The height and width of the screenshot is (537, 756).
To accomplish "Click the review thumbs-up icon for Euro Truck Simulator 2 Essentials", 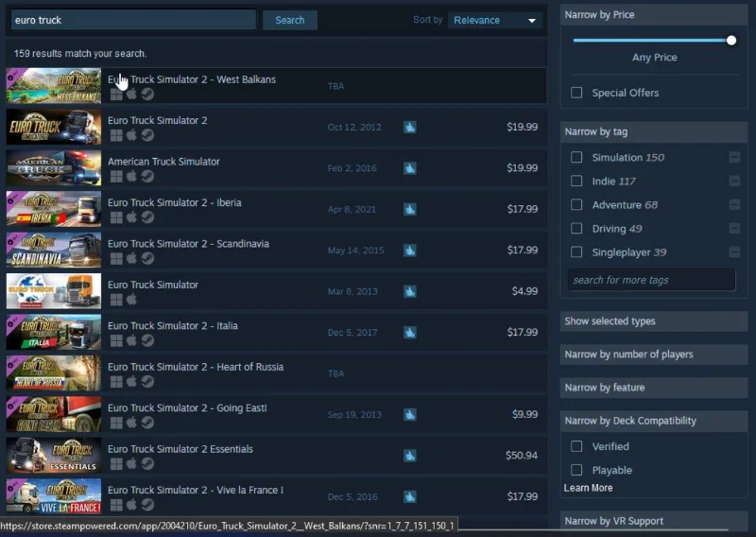I will (410, 456).
